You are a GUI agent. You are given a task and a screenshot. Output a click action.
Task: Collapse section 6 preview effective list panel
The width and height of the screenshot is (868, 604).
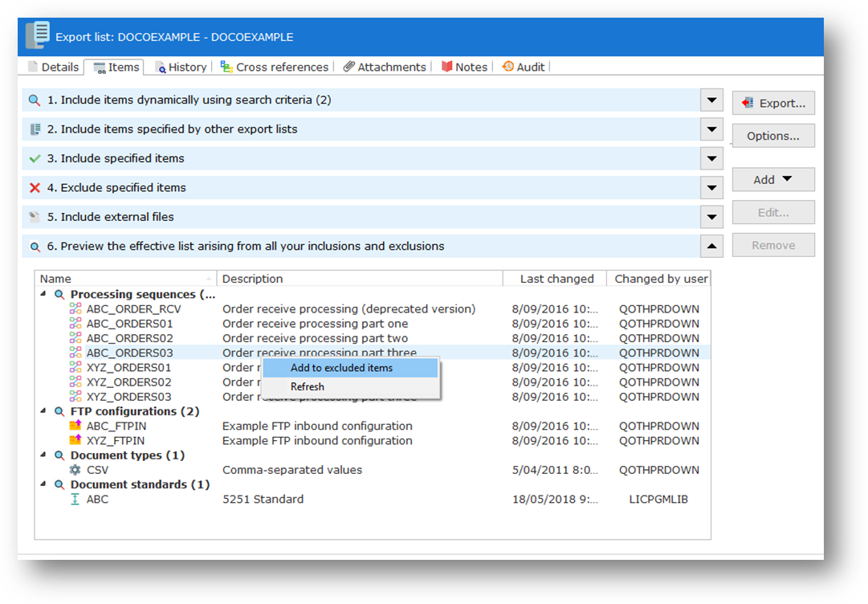point(711,247)
